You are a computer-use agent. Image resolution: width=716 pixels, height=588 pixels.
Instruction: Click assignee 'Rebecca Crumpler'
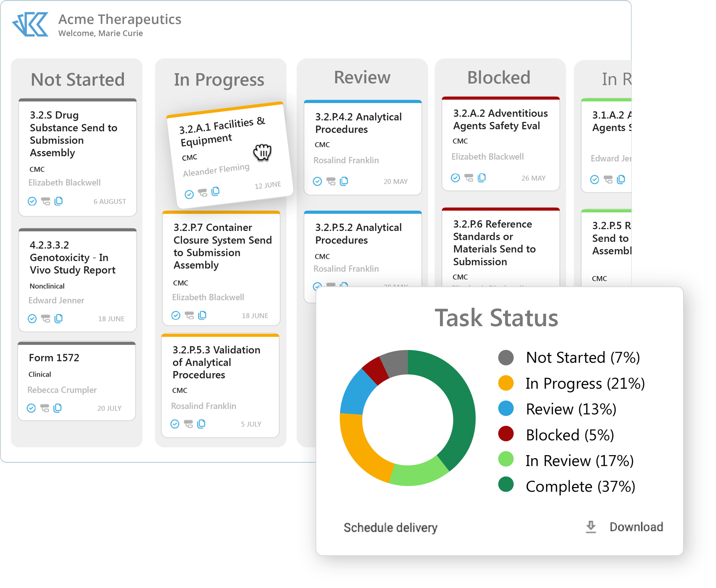tap(62, 390)
